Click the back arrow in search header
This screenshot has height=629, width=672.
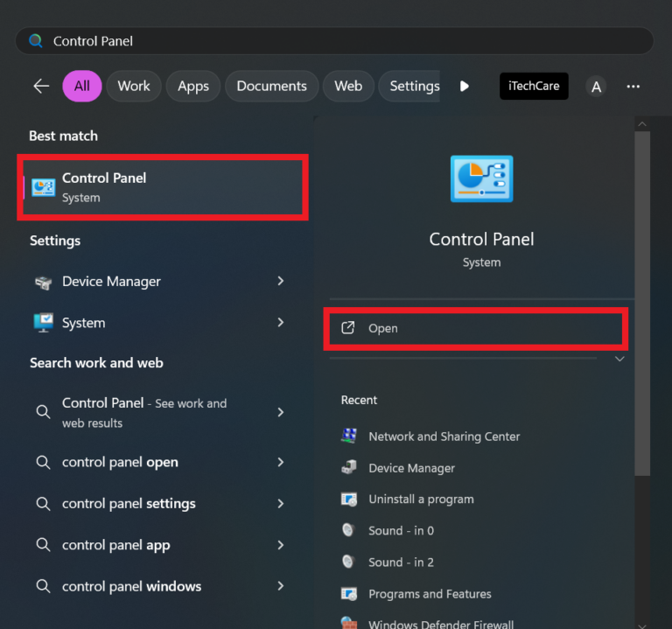pos(41,86)
